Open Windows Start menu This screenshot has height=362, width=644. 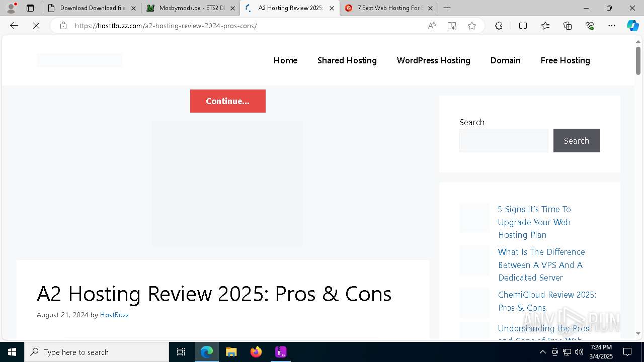(12, 352)
